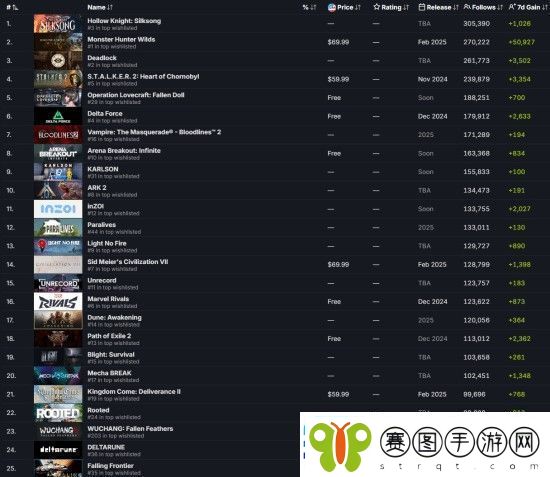Open the Paralives game link
Screen dimensions: 550x477
(101, 225)
